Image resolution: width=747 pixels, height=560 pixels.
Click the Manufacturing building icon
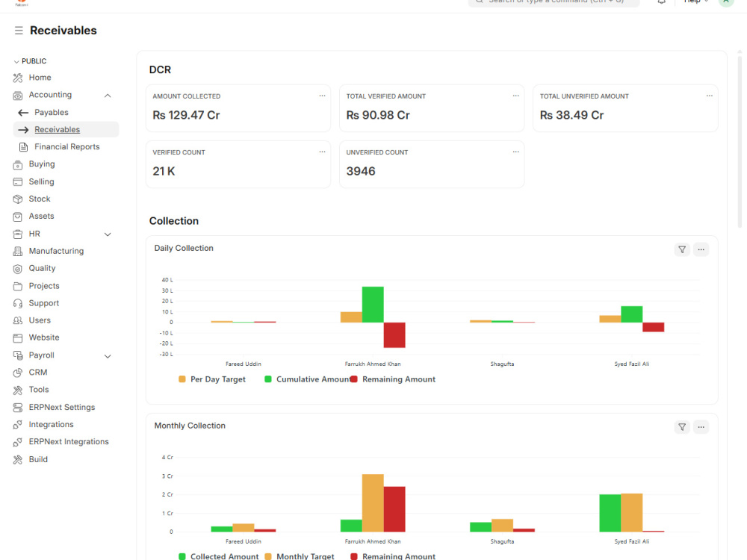pyautogui.click(x=18, y=251)
